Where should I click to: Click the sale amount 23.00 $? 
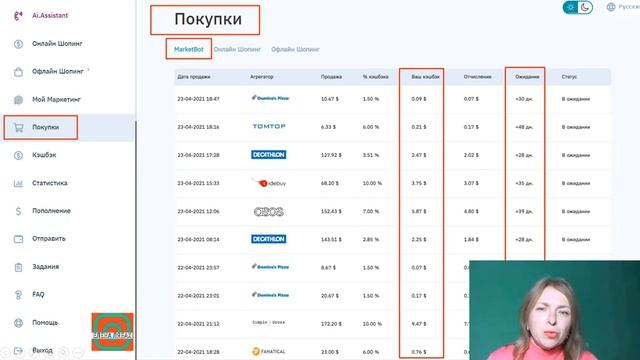330,352
